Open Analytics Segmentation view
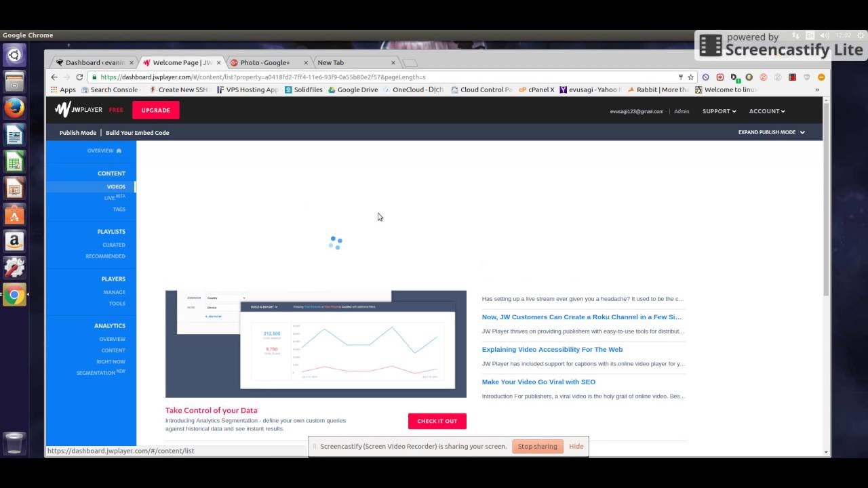This screenshot has width=868, height=488. pyautogui.click(x=101, y=373)
